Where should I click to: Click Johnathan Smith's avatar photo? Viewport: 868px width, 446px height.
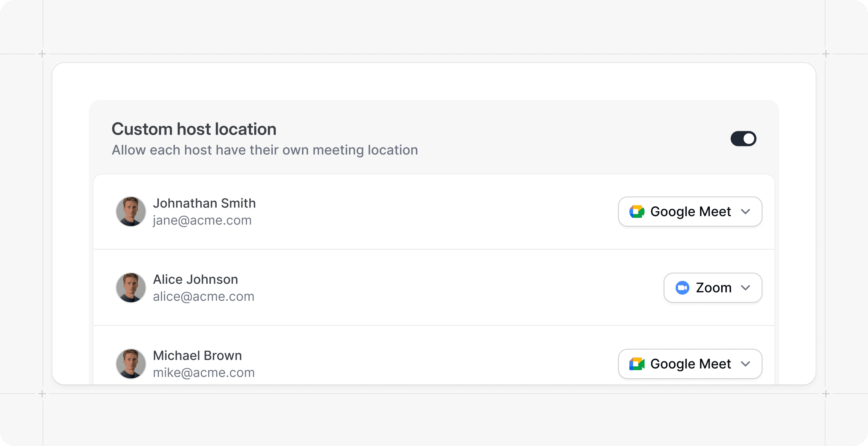coord(131,212)
